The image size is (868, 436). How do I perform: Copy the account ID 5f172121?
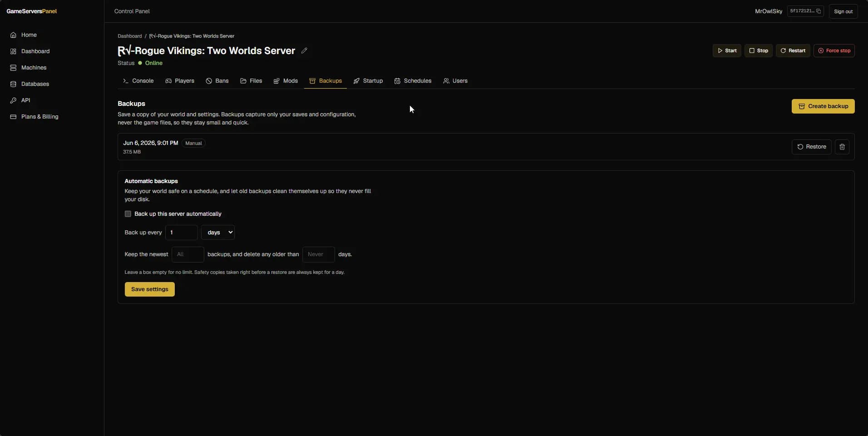(x=805, y=11)
